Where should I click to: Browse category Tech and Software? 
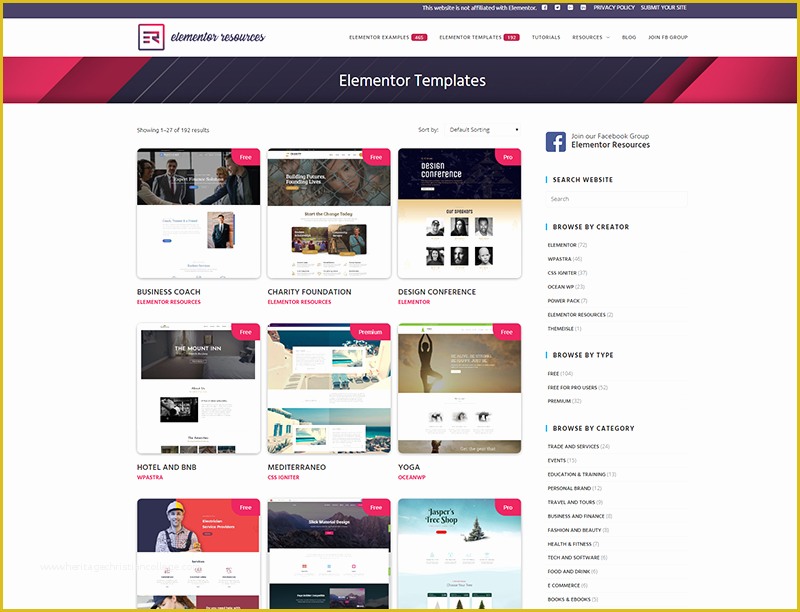pos(578,558)
